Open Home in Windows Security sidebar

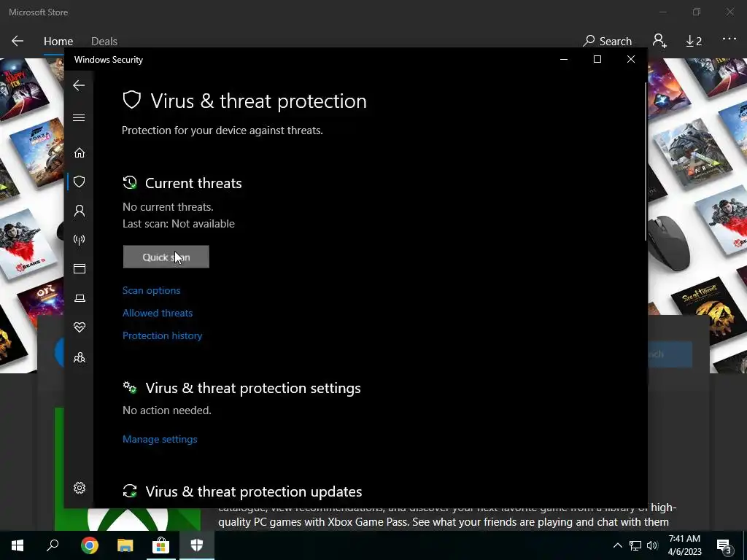[x=79, y=153]
